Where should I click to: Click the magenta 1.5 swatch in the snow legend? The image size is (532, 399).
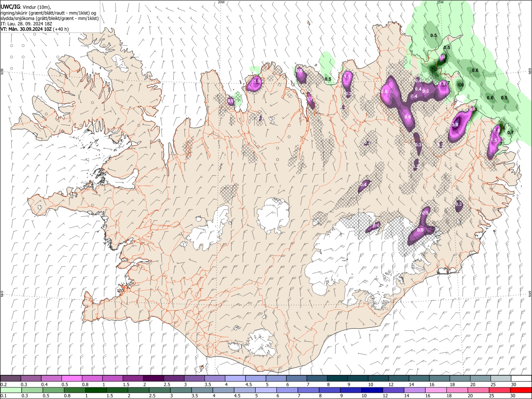133,378
